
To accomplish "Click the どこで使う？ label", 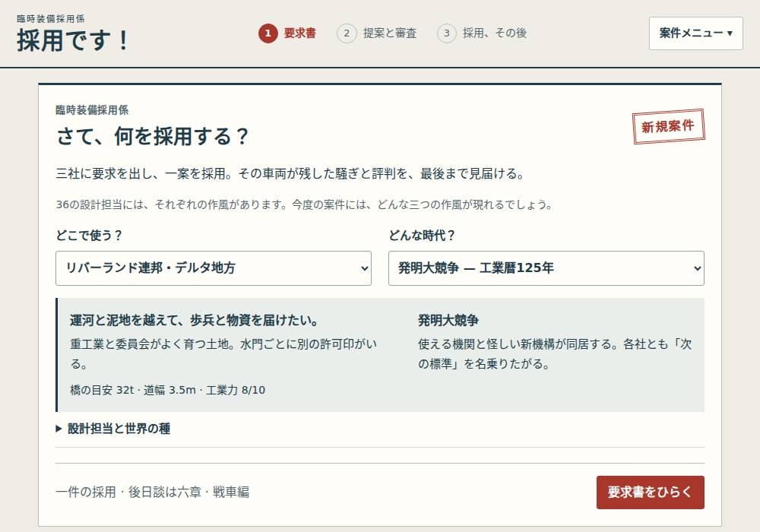I will pos(89,236).
